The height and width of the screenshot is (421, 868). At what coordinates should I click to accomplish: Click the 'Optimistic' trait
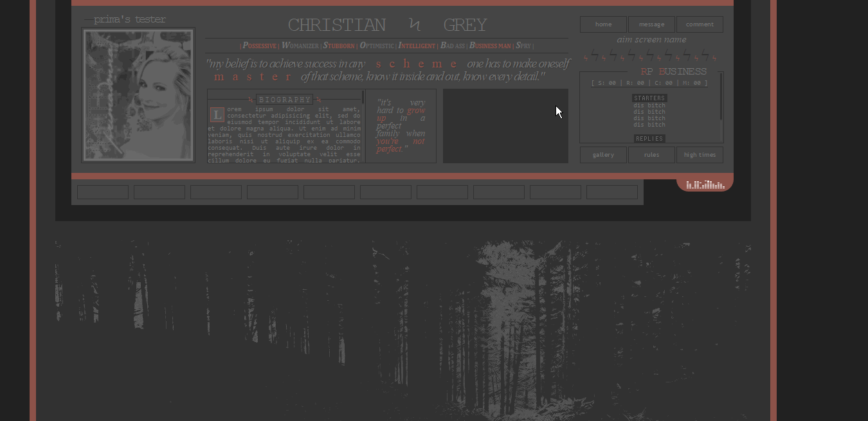coord(377,46)
